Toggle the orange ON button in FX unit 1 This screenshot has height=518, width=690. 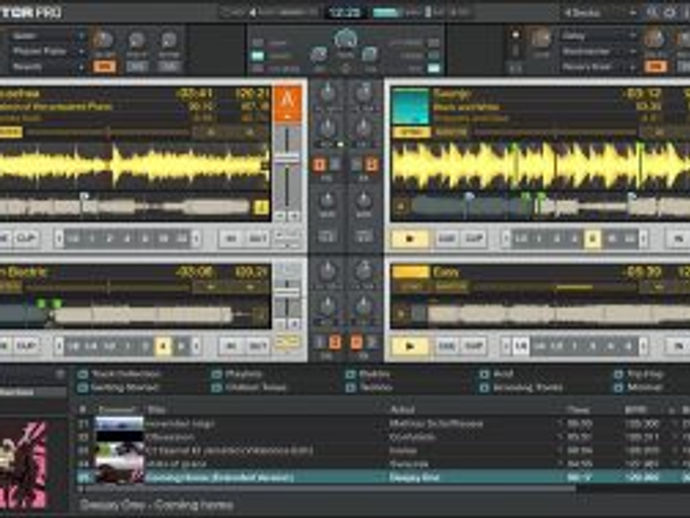click(104, 66)
